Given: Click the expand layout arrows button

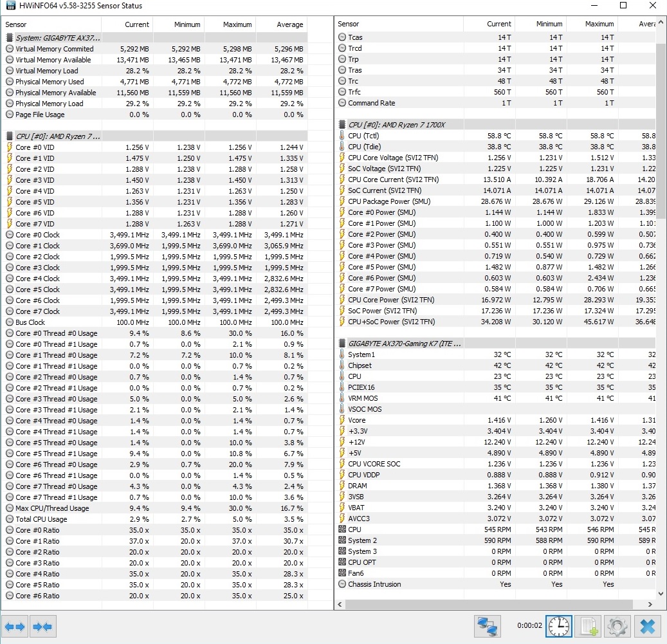Looking at the screenshot, I should (x=15, y=626).
